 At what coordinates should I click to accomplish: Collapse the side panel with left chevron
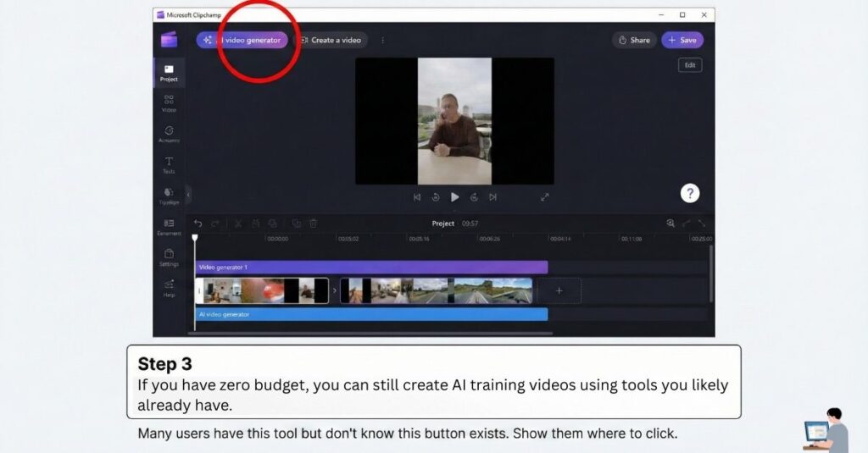point(188,195)
